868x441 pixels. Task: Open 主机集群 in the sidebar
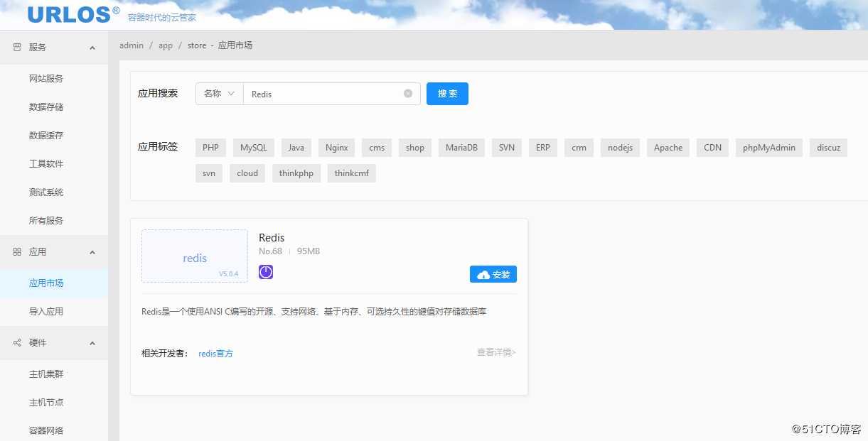coord(46,374)
